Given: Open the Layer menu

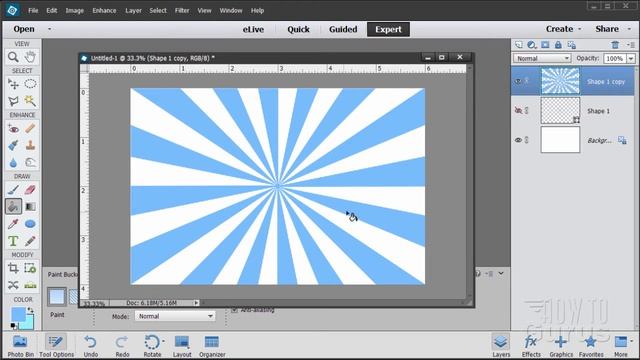Looking at the screenshot, I should (133, 11).
